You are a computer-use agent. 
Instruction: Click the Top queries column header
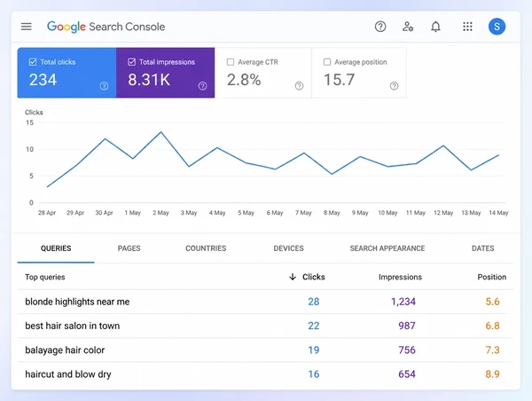45,277
